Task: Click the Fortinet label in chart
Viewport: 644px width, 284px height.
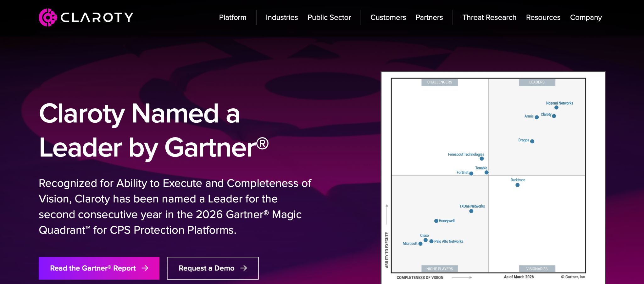Action: coord(462,173)
